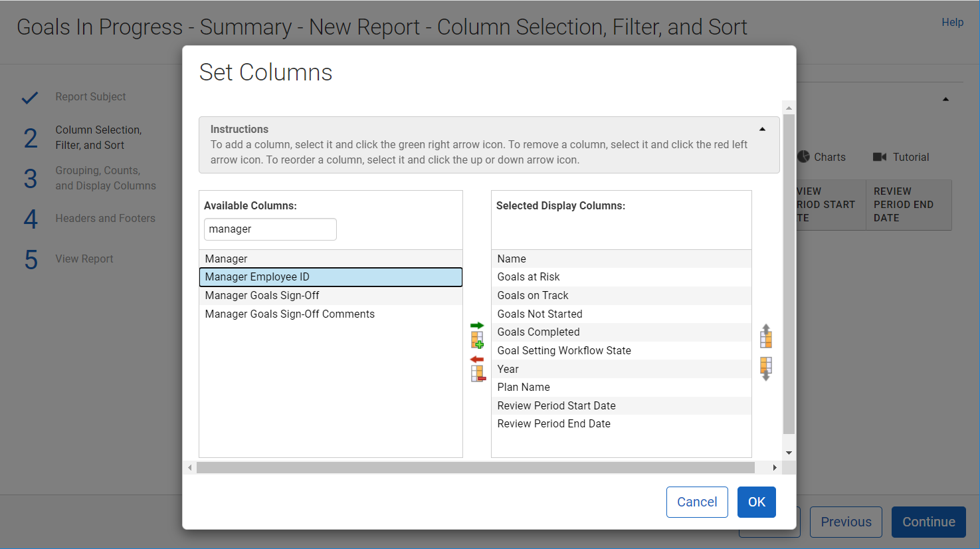Select the Name display column
980x549 pixels.
(512, 259)
